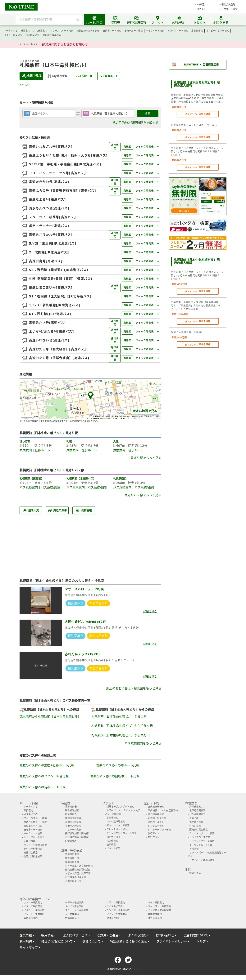Click the bus icon beside 高速とまこまい号
Image resolution: width=246 pixels, height=980 pixels.
(x=24, y=288)
